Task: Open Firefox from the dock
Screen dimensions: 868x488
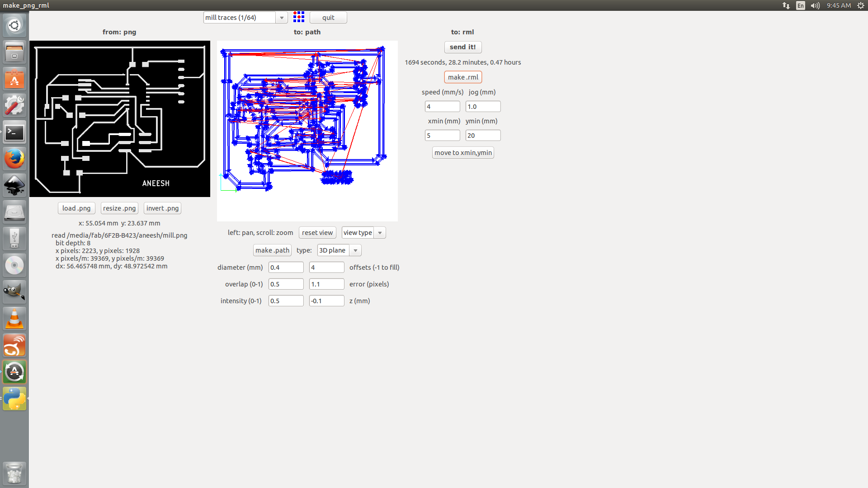Action: point(14,159)
